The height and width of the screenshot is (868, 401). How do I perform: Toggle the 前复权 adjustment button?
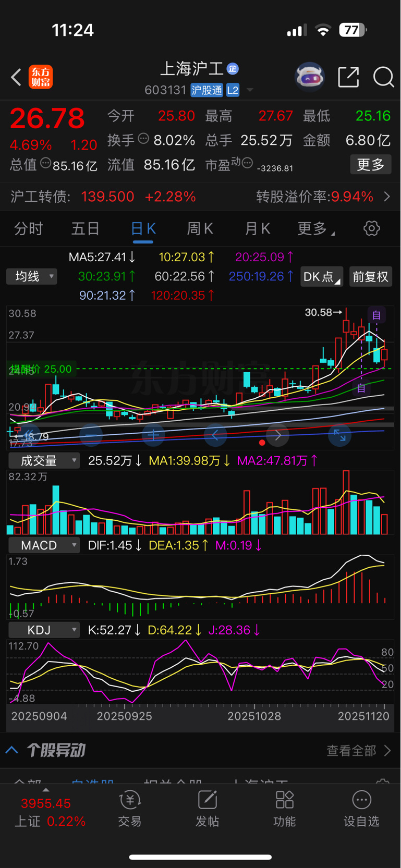371,276
